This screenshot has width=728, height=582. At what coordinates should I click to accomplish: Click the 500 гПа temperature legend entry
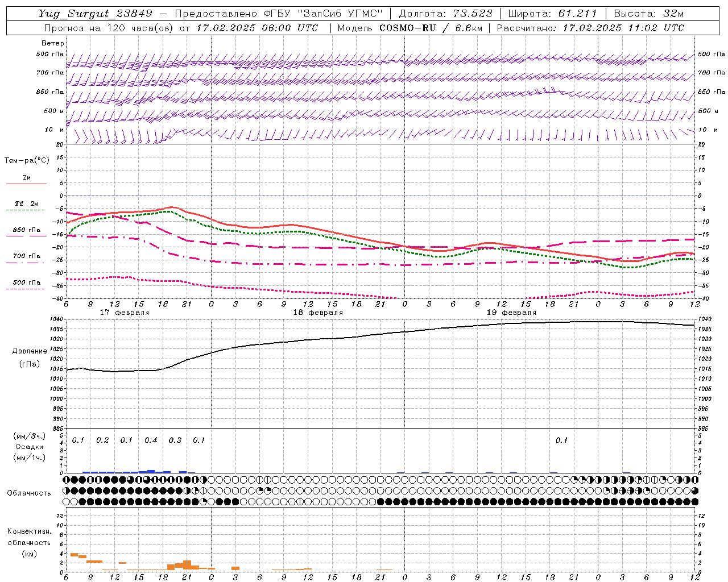click(27, 282)
